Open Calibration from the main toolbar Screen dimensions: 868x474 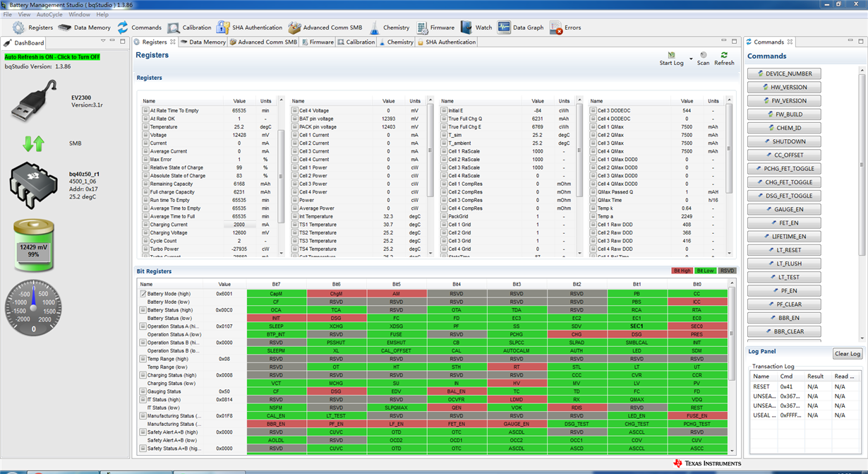tap(189, 28)
